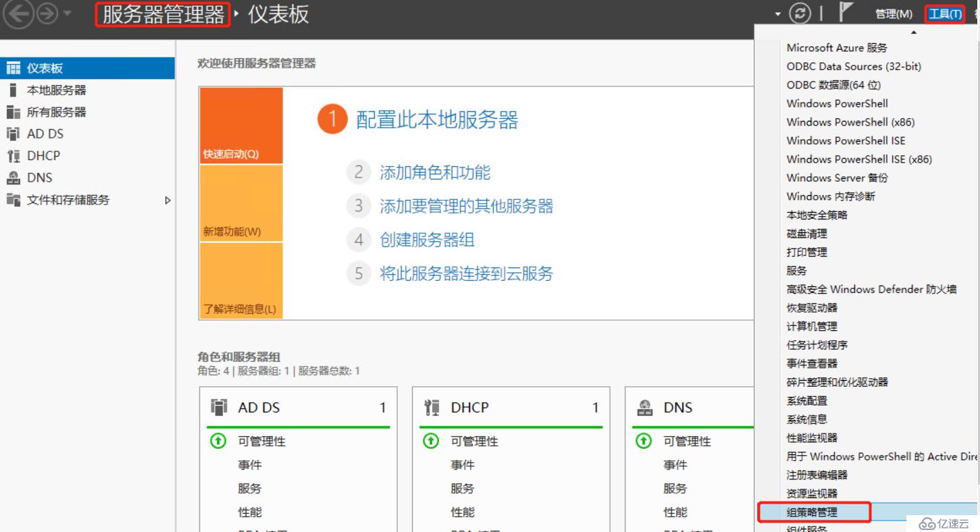This screenshot has width=980, height=532.
Task: Choose Microsoft Azure 服务 from tools menu
Action: tap(837, 48)
